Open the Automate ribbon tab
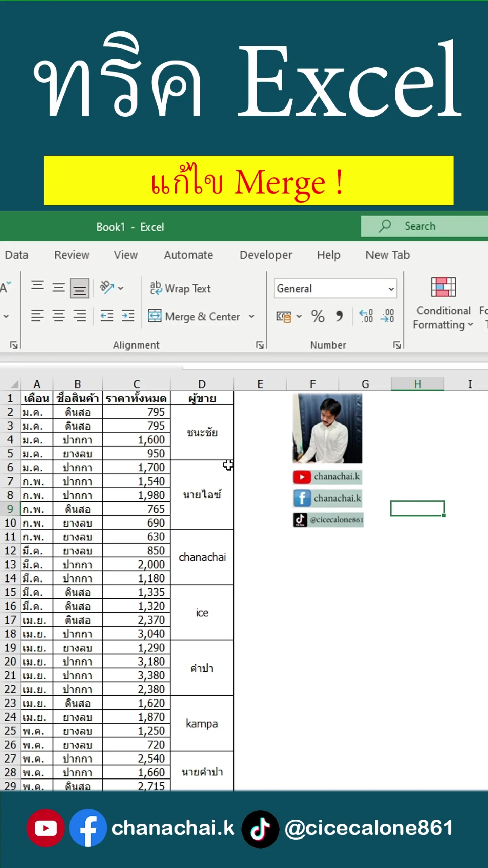 click(188, 255)
